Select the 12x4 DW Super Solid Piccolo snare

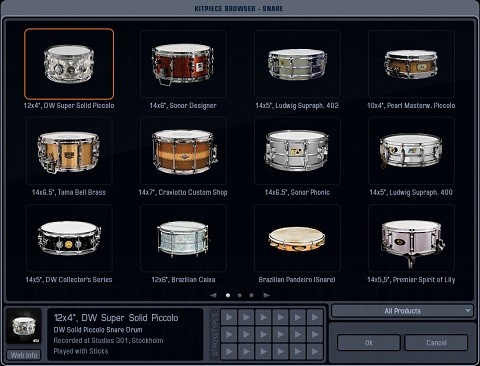[x=69, y=64]
